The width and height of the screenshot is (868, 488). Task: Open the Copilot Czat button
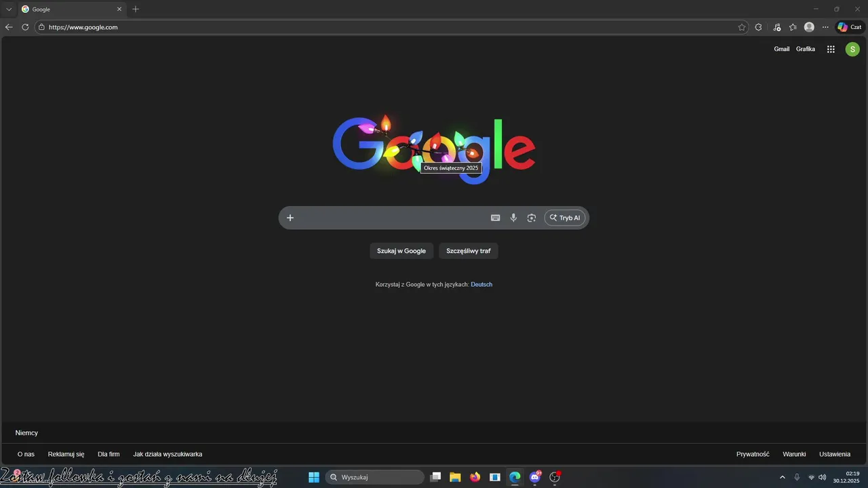(x=850, y=27)
